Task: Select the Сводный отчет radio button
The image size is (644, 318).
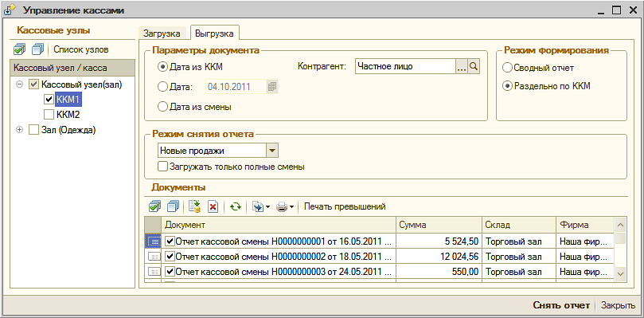Action: point(508,68)
